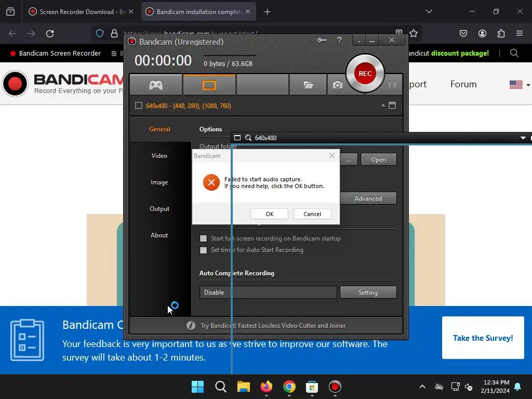Click Cancel in the Bandicam error dialog
This screenshot has height=399, width=532.
pyautogui.click(x=312, y=214)
